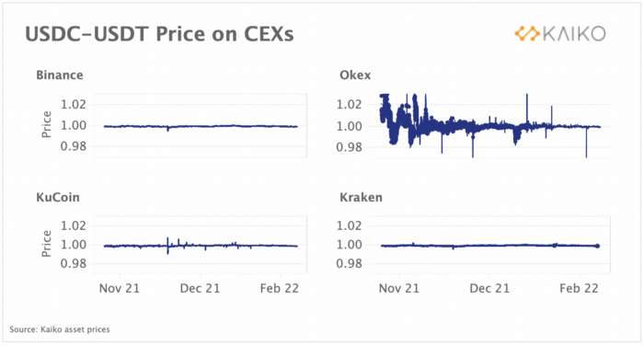
Task: Click the Nov 21 label under KuCoin chart
Action: point(120,288)
